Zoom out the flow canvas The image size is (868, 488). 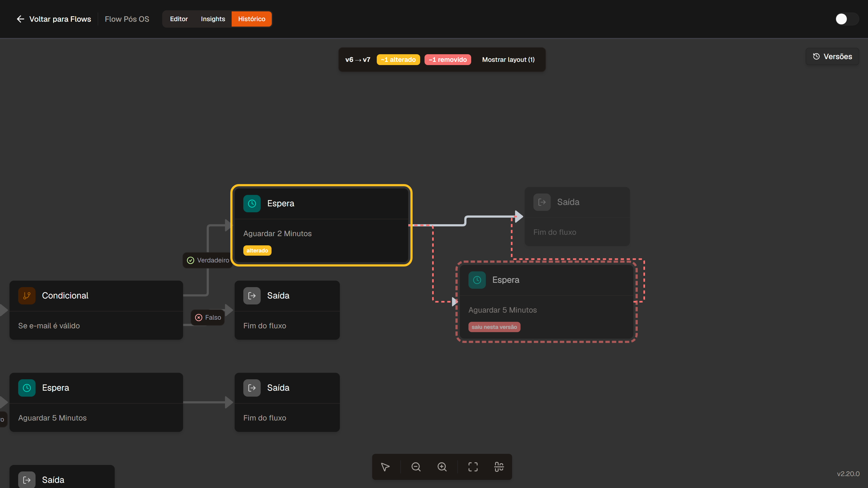click(x=416, y=467)
